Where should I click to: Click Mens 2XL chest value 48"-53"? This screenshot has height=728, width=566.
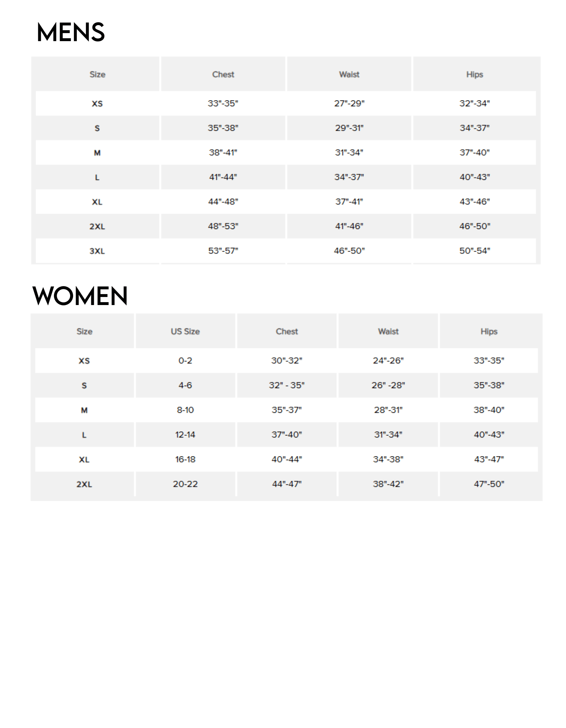pyautogui.click(x=223, y=226)
